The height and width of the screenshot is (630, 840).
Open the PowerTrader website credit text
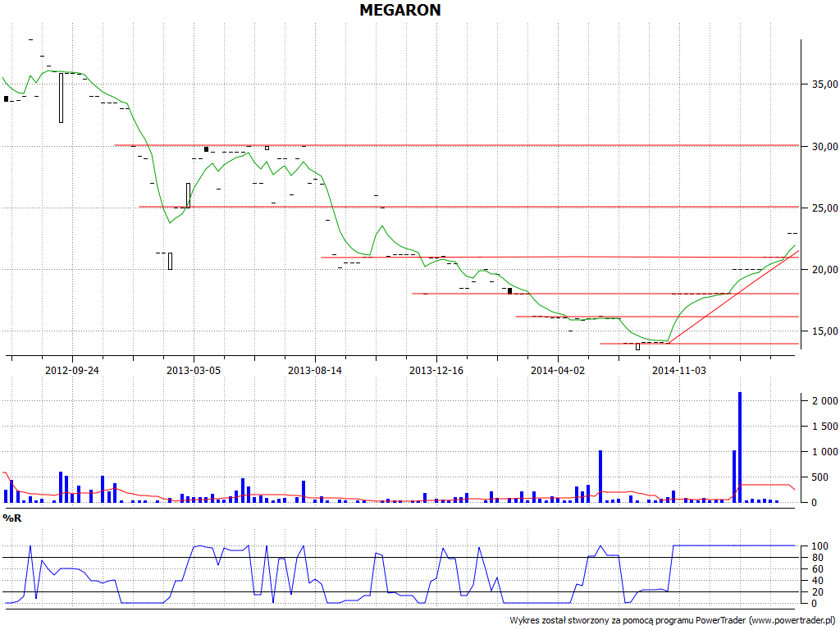point(673,620)
